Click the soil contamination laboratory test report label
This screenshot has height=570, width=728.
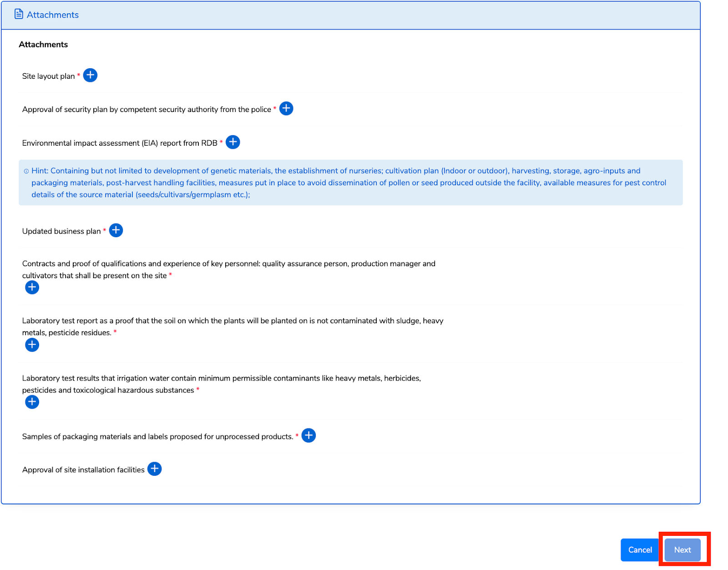tap(233, 326)
